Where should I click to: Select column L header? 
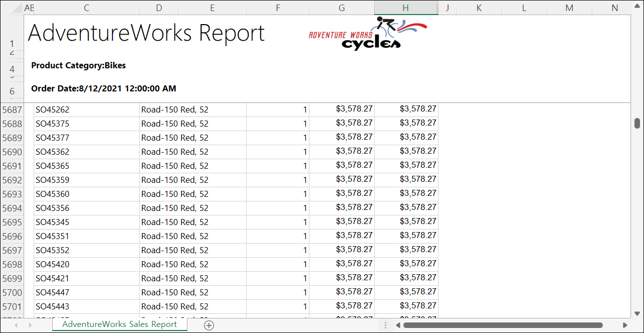pos(524,8)
